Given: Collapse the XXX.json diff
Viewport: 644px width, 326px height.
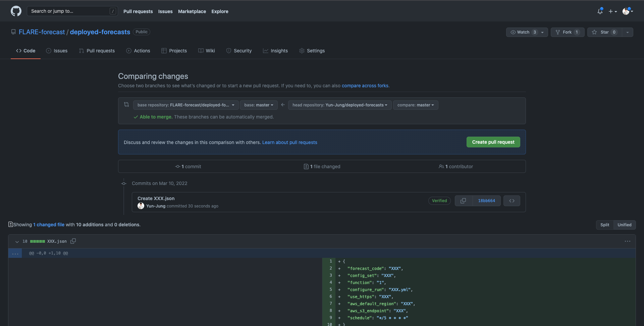Looking at the screenshot, I should pos(17,241).
